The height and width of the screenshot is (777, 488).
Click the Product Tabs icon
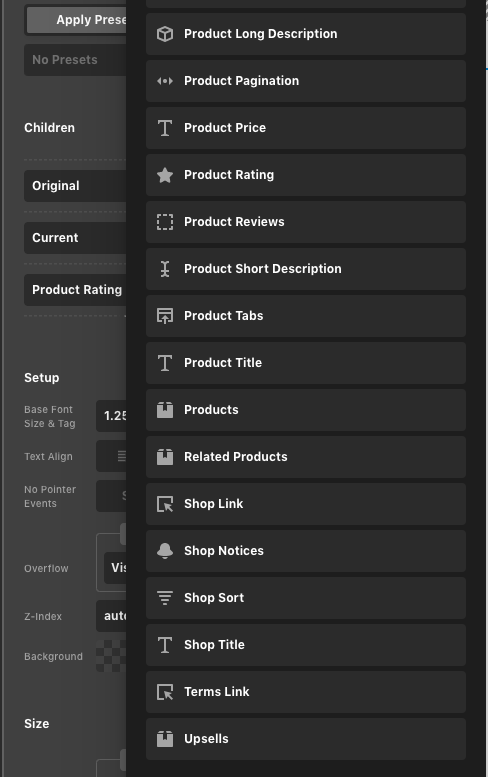[165, 316]
